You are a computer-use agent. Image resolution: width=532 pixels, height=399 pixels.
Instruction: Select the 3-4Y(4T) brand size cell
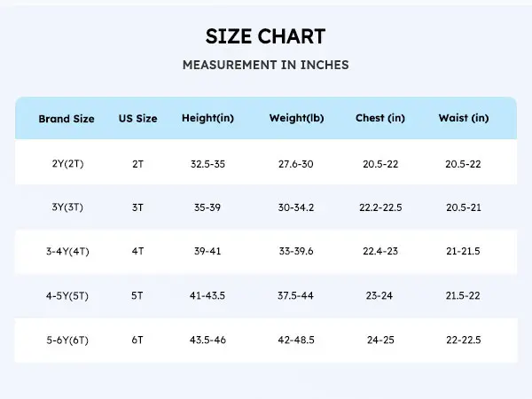(66, 252)
